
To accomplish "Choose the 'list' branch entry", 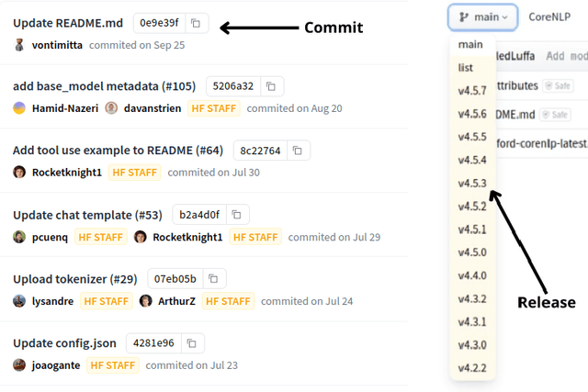I will point(466,67).
